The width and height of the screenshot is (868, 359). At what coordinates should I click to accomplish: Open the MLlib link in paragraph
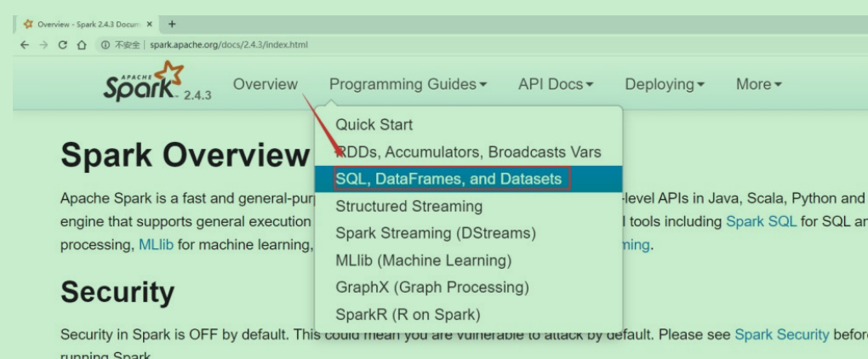click(156, 244)
